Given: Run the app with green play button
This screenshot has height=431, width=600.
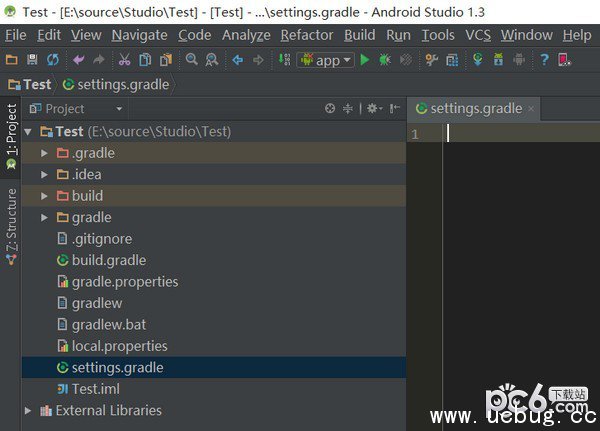Looking at the screenshot, I should [x=365, y=60].
